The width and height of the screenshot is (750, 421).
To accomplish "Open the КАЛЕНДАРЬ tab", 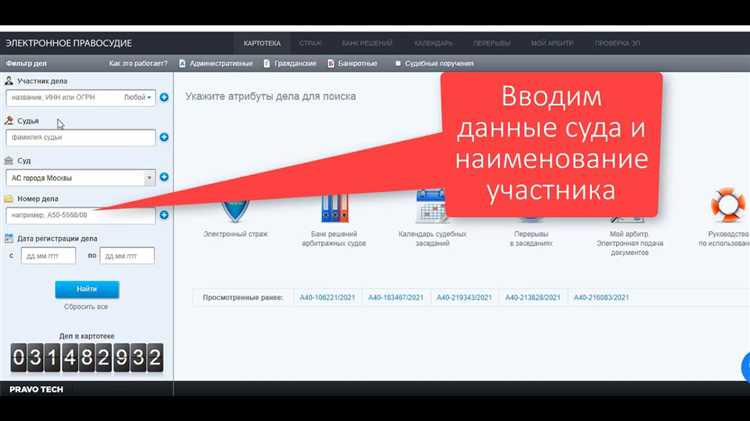I will 433,44.
